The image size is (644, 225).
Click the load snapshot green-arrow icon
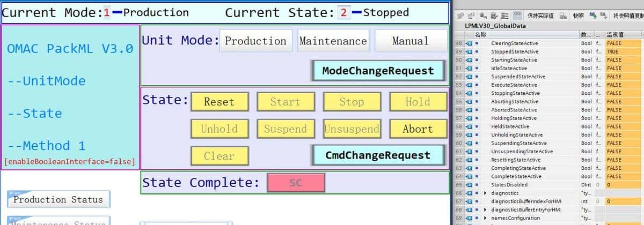point(592,16)
